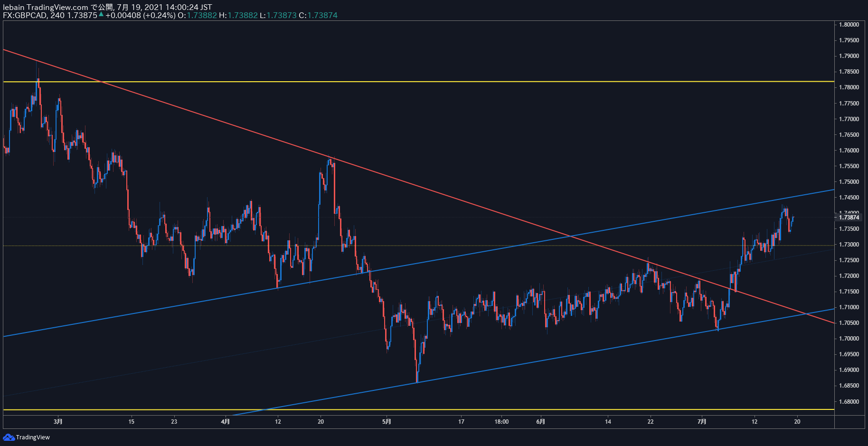Click the 18:00 time axis label

pos(501,421)
